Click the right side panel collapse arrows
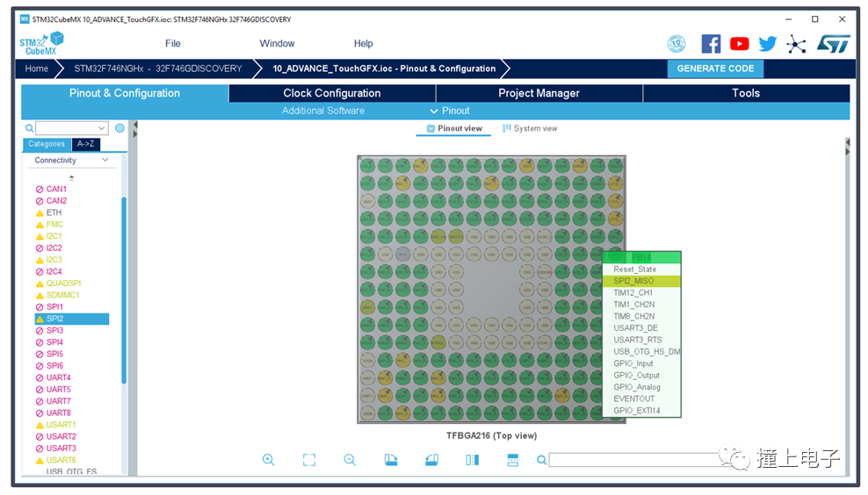Screen dimensions: 868x495 tap(847, 147)
